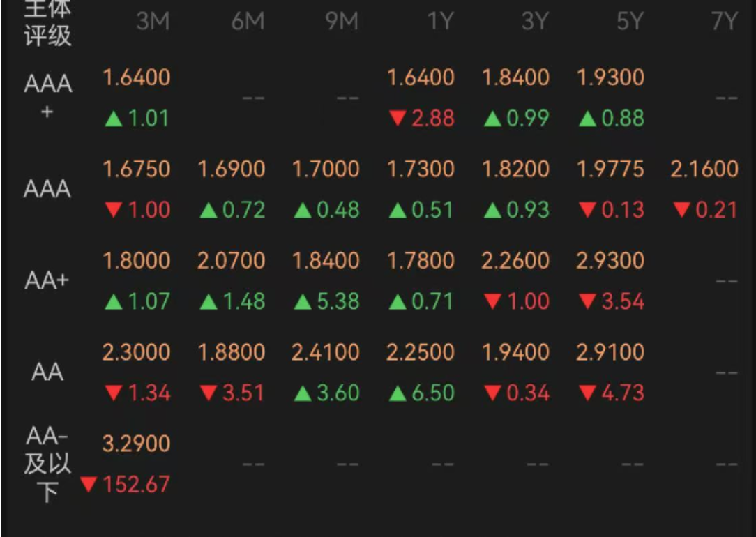Click the green up arrow beside 6.50
Viewport: 756px width, 537px height.
click(x=398, y=394)
